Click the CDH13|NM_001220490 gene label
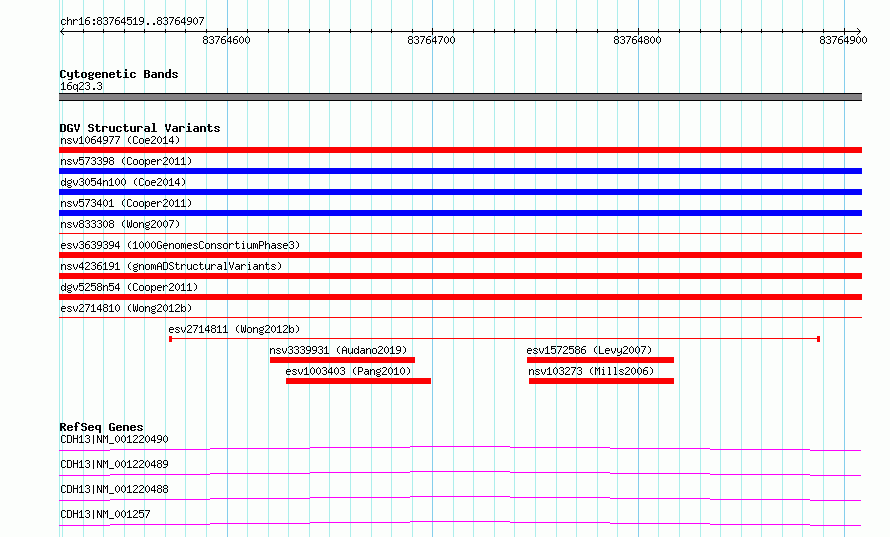 pos(114,439)
